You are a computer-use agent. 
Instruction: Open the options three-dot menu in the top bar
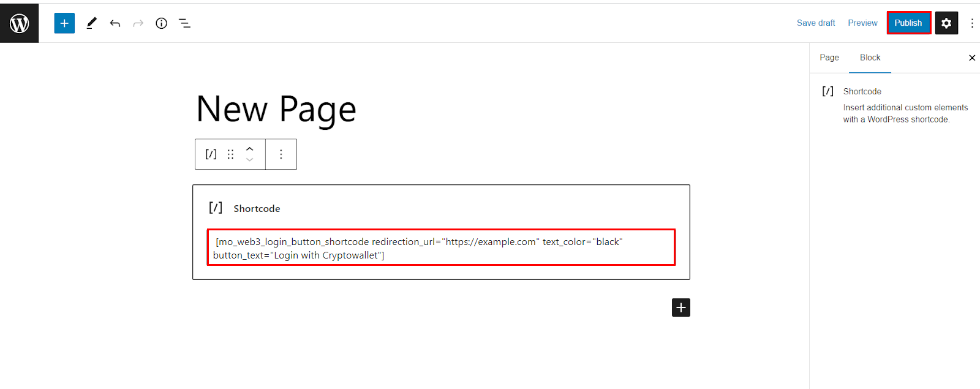point(972,23)
